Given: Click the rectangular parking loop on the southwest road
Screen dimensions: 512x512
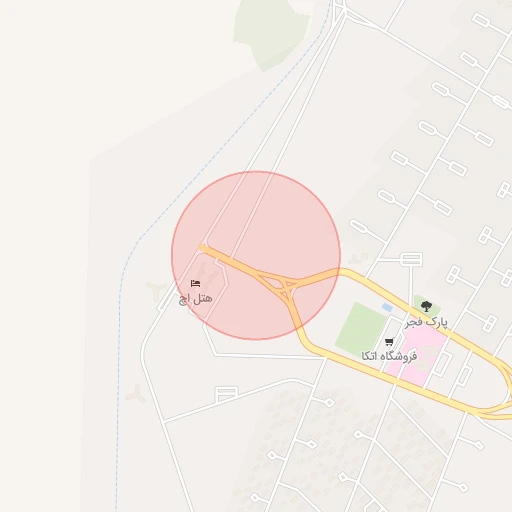Looking at the screenshot, I should point(227,394).
